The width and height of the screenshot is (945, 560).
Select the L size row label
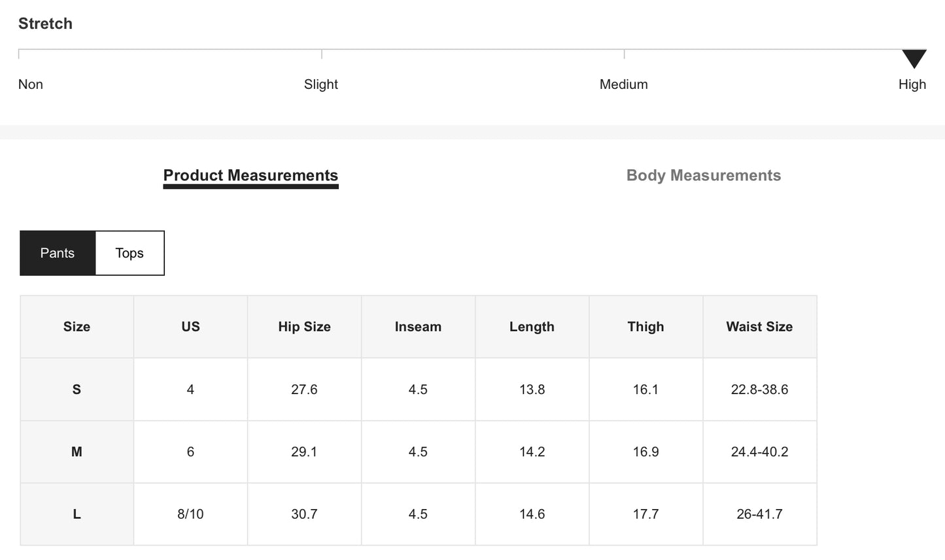77,514
